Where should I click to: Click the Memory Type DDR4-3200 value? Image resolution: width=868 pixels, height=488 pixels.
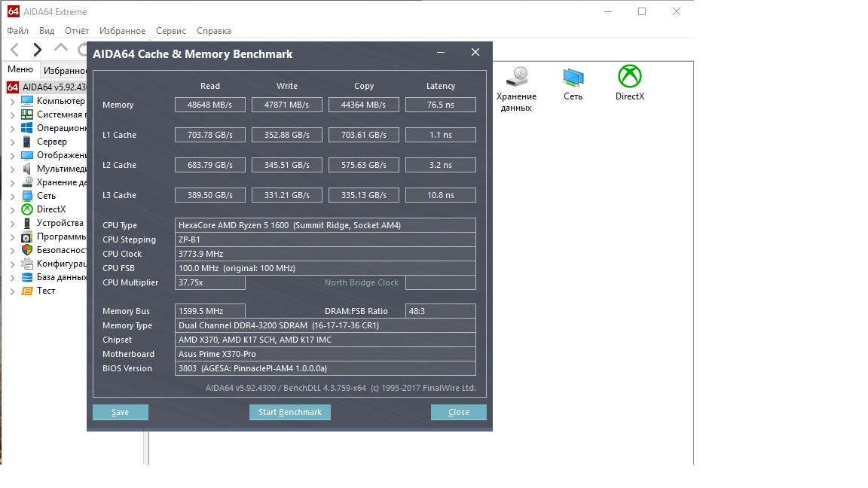[325, 325]
